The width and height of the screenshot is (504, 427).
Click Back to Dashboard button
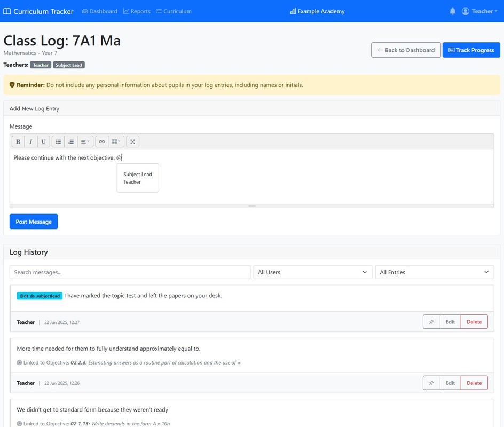tap(406, 50)
